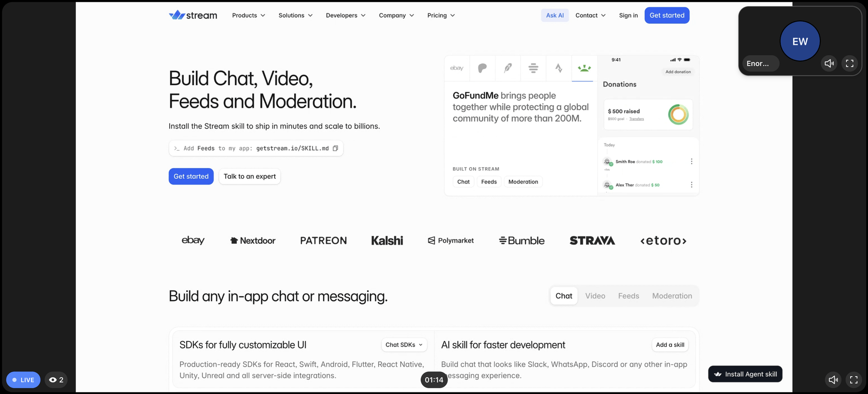Switch to the Chat product tab
Screen dimensions: 868x394
click(x=564, y=296)
